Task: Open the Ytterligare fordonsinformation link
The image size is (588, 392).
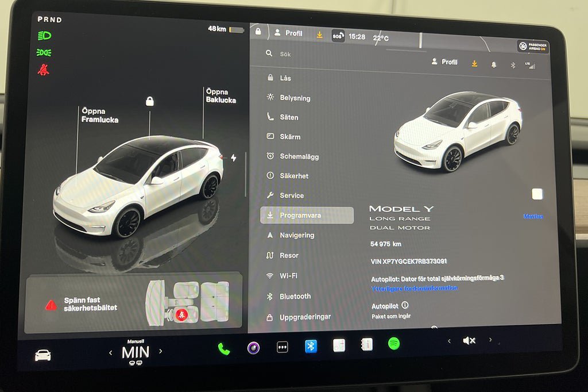Action: pos(414,288)
